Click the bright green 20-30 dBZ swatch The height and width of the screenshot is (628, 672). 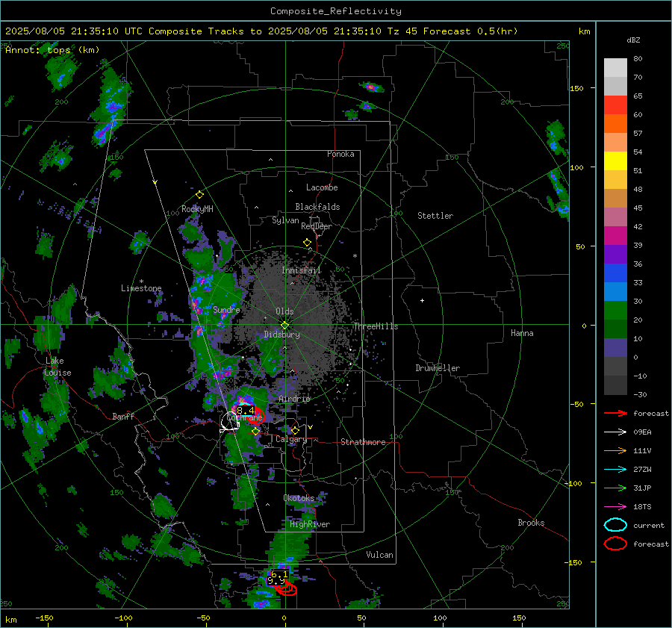pyautogui.click(x=615, y=311)
